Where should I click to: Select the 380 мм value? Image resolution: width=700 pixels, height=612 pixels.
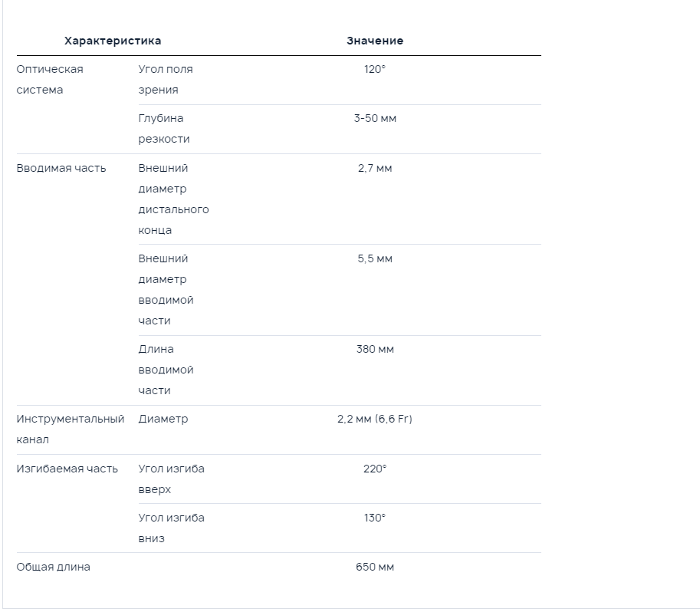coord(375,350)
